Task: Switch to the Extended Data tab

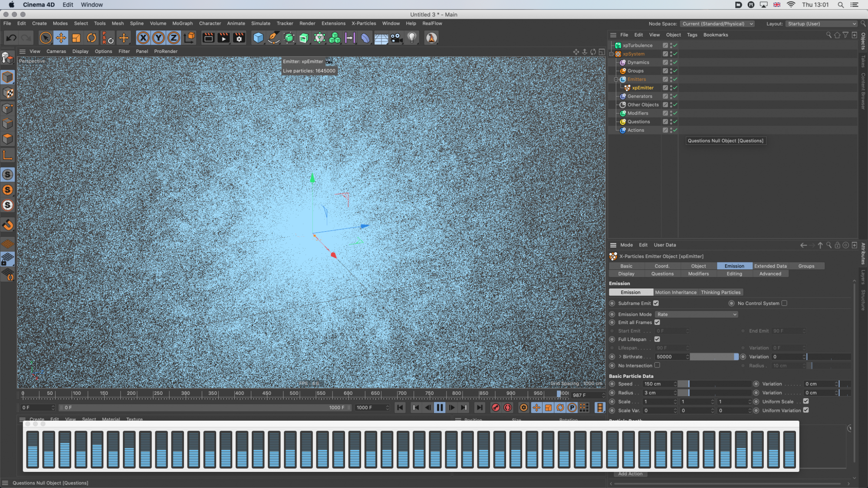Action: tap(770, 266)
